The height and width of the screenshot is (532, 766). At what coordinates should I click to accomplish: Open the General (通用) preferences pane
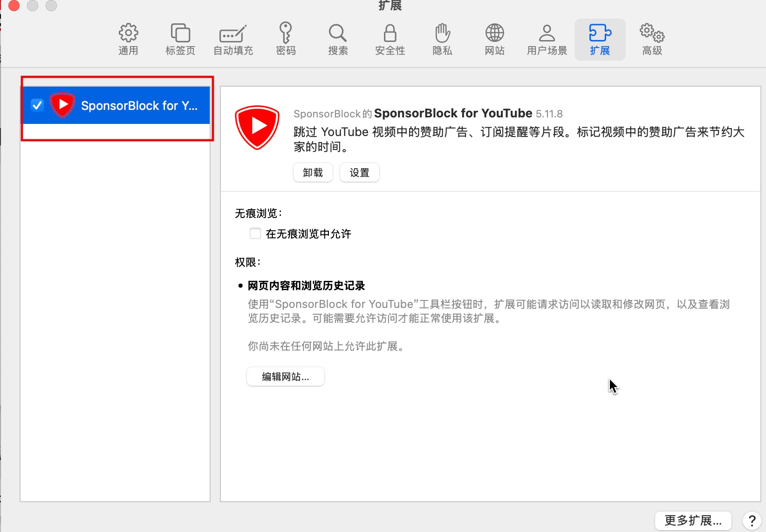(128, 40)
